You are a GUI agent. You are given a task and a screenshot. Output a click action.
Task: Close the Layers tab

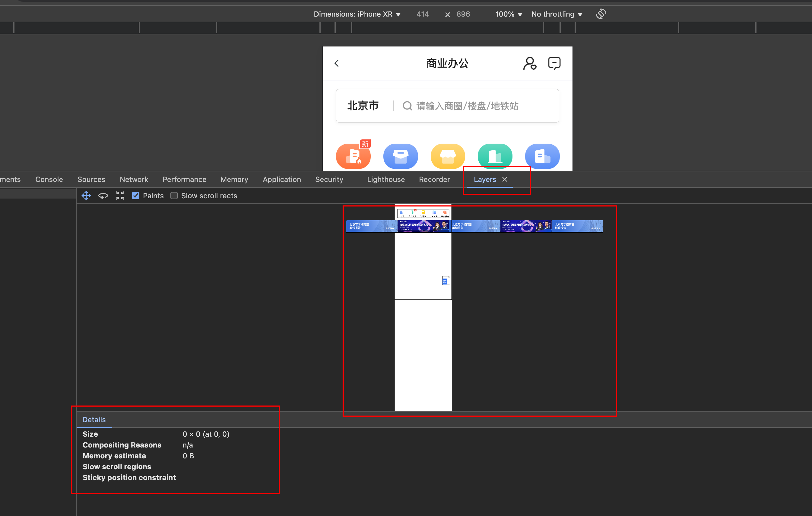point(504,180)
